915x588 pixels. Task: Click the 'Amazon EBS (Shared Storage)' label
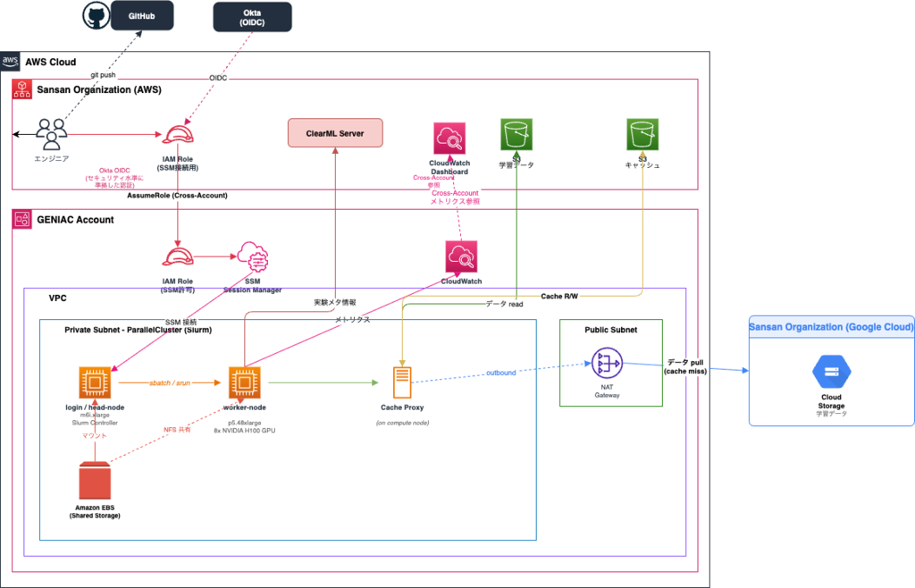pos(95,511)
